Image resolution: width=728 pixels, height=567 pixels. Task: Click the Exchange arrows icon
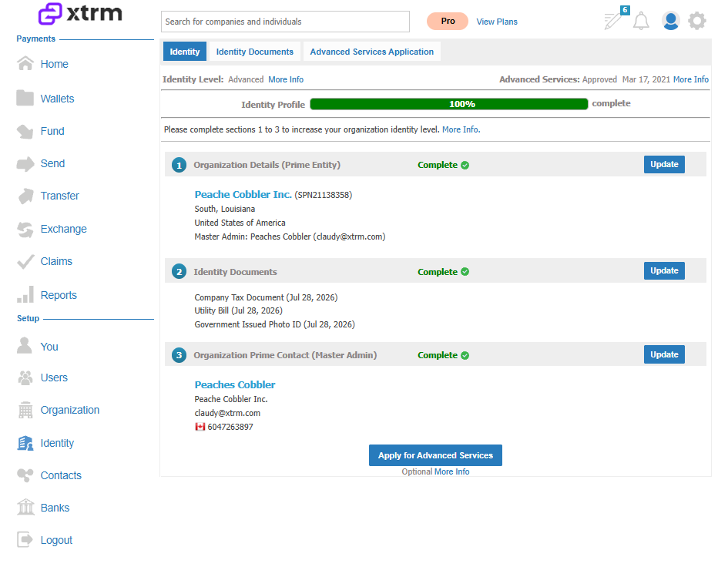[25, 230]
